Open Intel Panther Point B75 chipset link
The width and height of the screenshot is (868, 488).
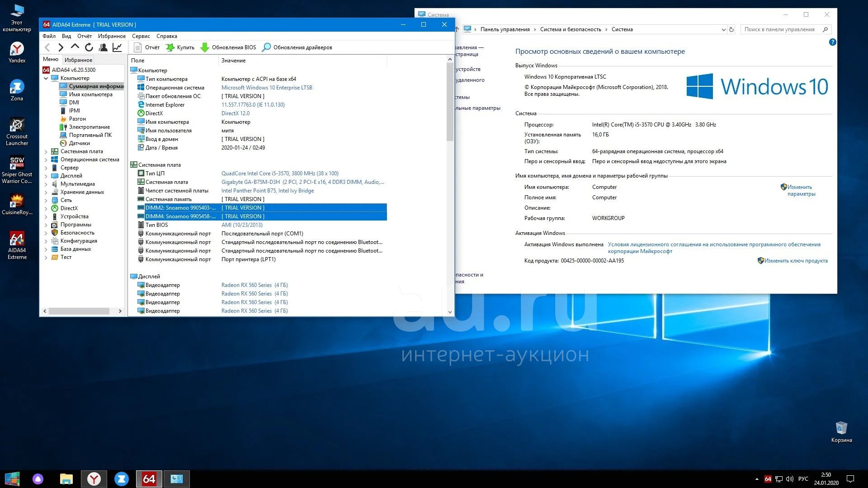pyautogui.click(x=268, y=191)
